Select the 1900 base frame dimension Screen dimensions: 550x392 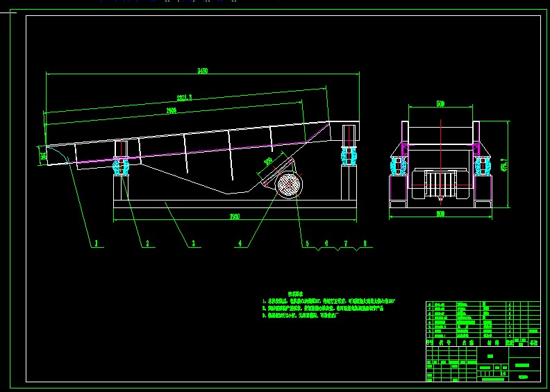click(235, 217)
